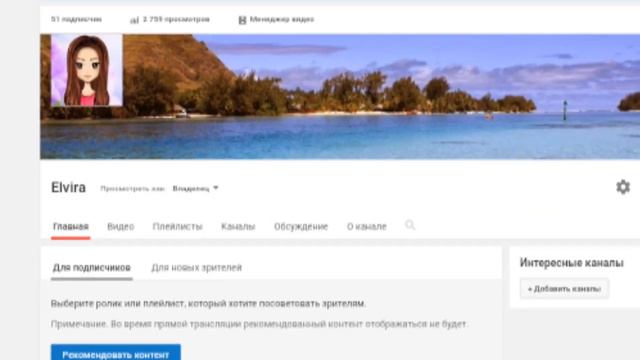Click the Добавить каналы button
Image resolution: width=640 pixels, height=360 pixels.
(564, 289)
